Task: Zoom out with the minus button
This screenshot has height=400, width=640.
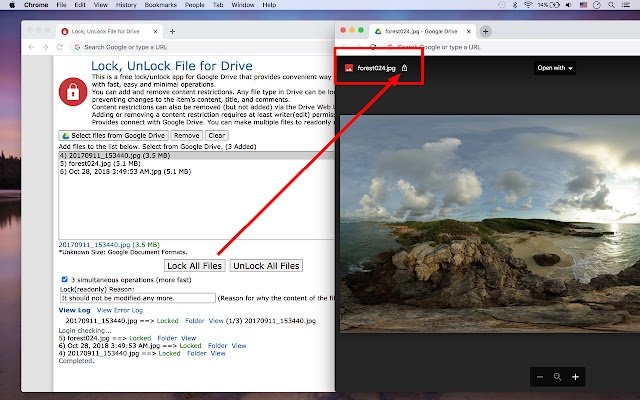Action: tap(540, 377)
